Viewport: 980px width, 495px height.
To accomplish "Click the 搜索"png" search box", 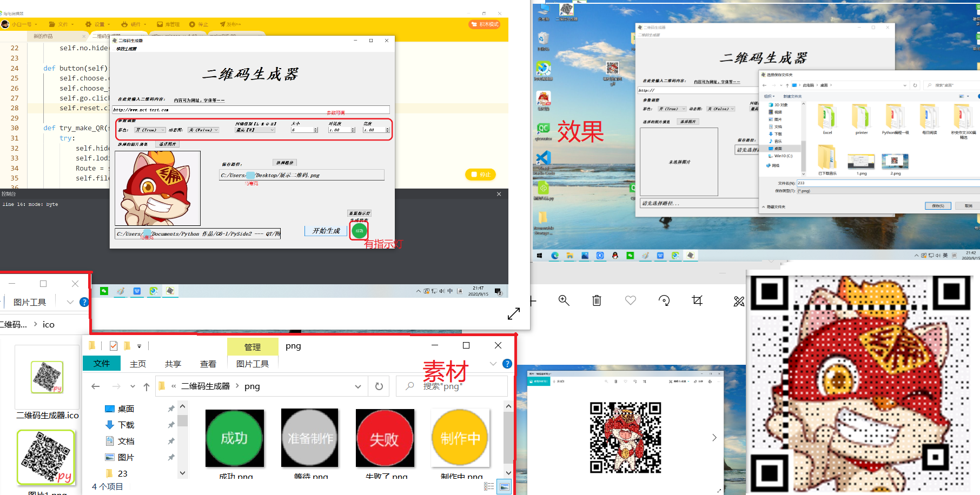I will pyautogui.click(x=452, y=386).
